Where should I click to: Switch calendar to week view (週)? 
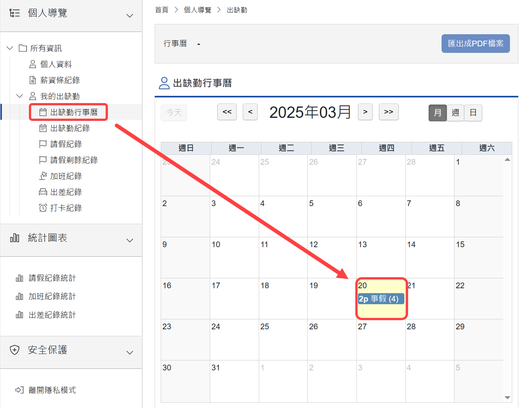(455, 113)
